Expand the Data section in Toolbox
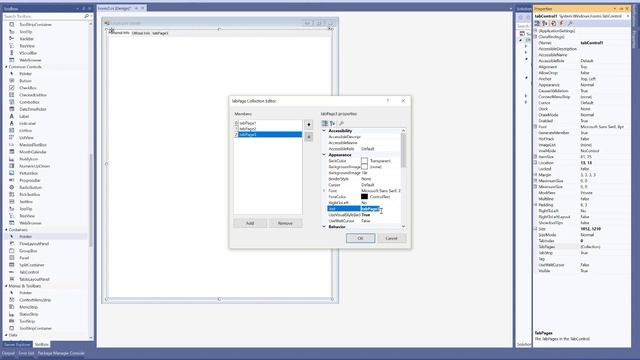This screenshot has width=640, height=360. [x=6, y=335]
